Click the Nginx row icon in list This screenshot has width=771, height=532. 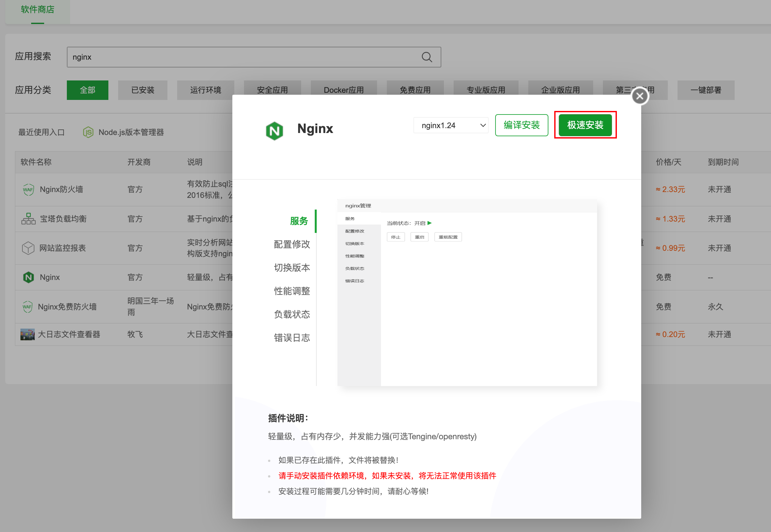(28, 277)
